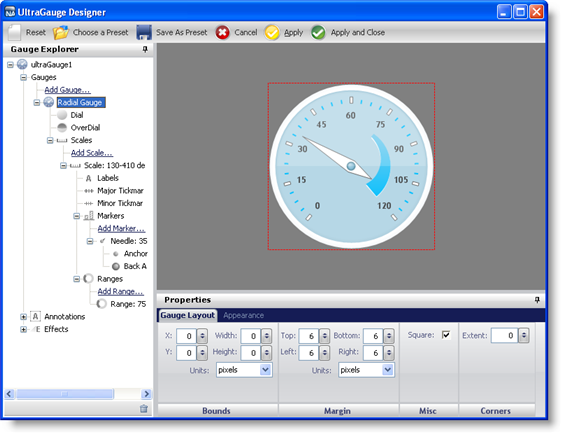This screenshot has height=434, width=562.
Task: Click the Add Marker... link
Action: coord(121,228)
